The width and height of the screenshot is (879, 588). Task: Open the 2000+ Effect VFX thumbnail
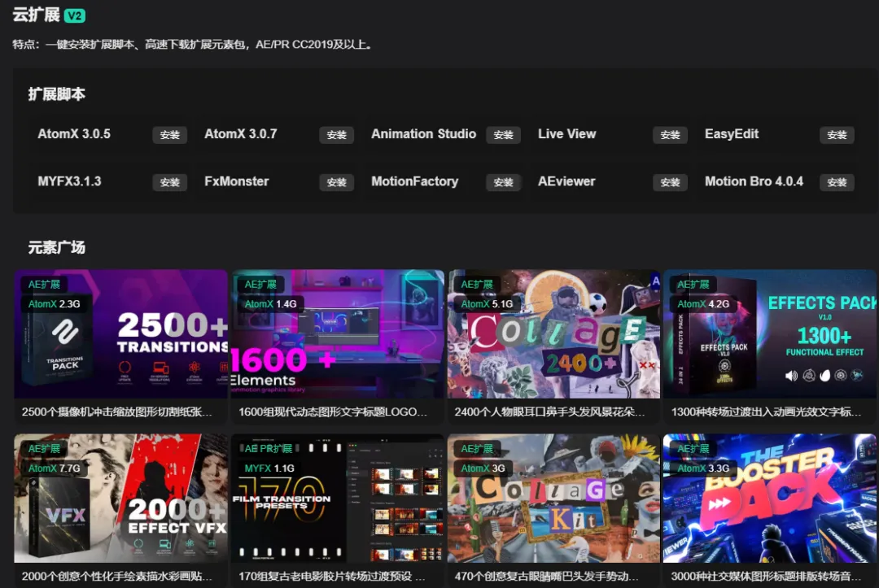coord(120,499)
